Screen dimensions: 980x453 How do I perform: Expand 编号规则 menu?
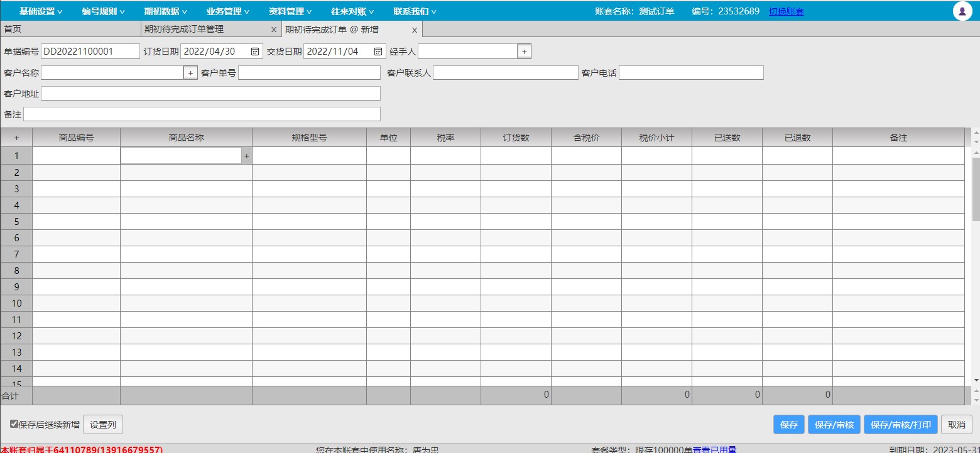104,11
